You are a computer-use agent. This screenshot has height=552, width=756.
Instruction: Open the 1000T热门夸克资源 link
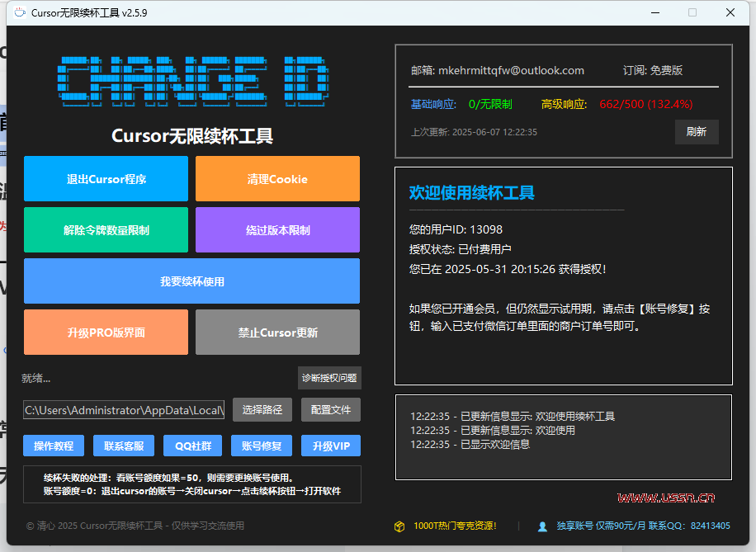click(x=455, y=526)
